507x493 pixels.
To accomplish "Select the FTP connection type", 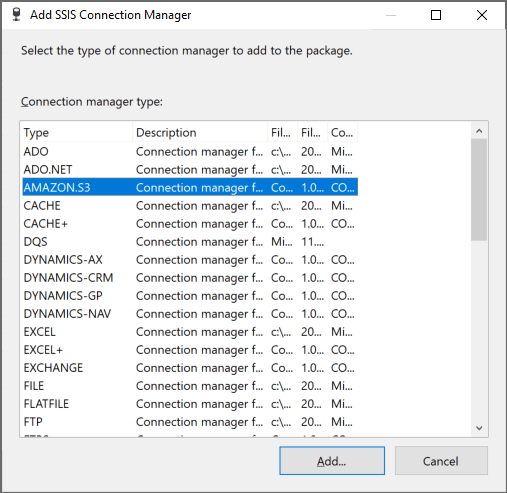I will point(190,422).
